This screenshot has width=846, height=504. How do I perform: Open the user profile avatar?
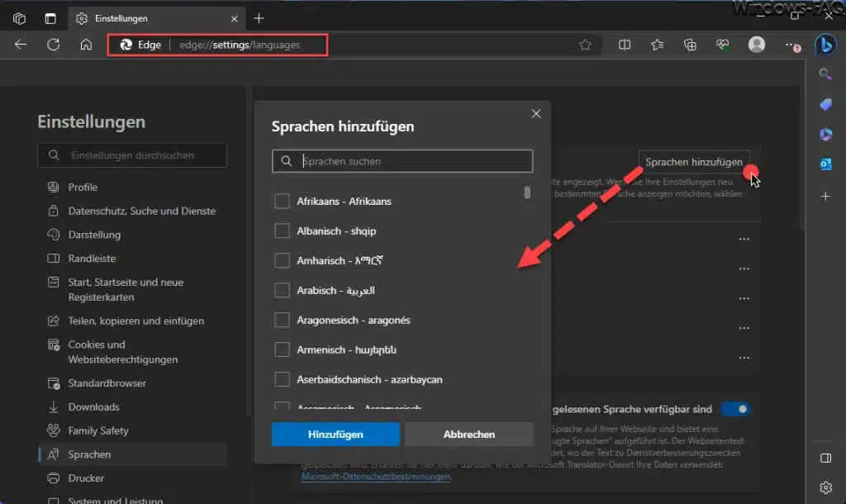click(757, 45)
